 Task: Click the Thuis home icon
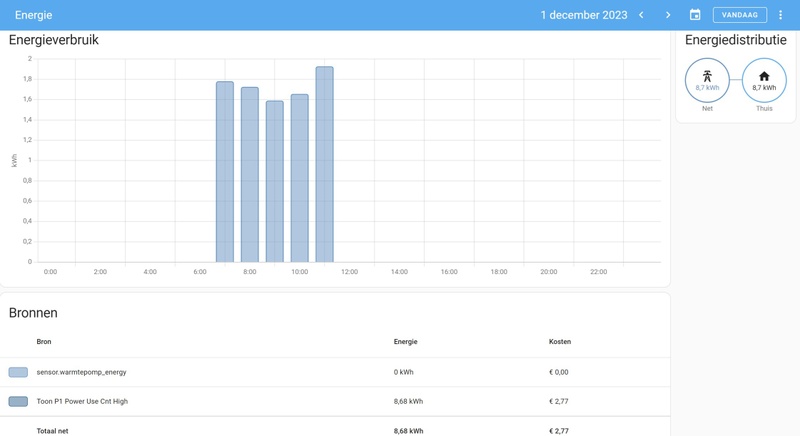(x=764, y=76)
